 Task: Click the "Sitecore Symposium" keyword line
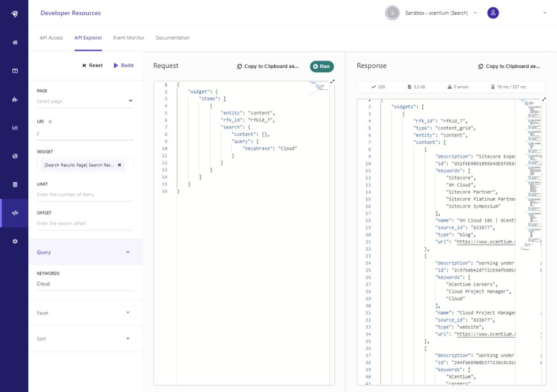(x=473, y=206)
